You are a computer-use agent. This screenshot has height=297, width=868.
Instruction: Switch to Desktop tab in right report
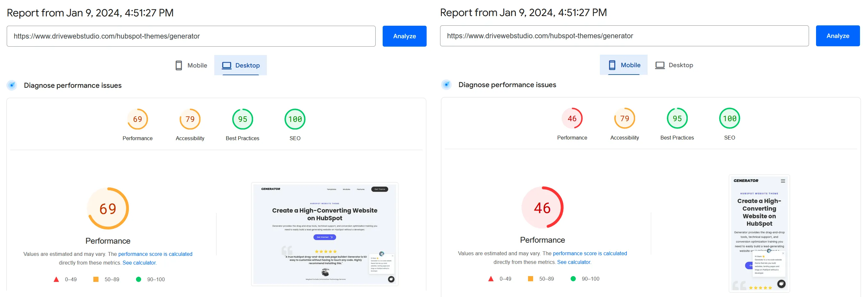coord(674,65)
